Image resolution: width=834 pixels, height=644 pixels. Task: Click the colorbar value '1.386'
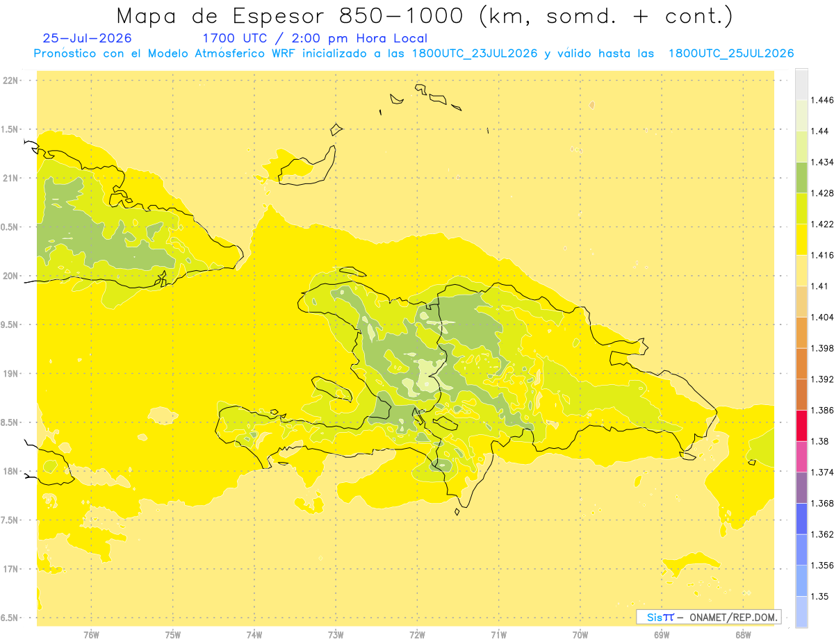pos(824,411)
